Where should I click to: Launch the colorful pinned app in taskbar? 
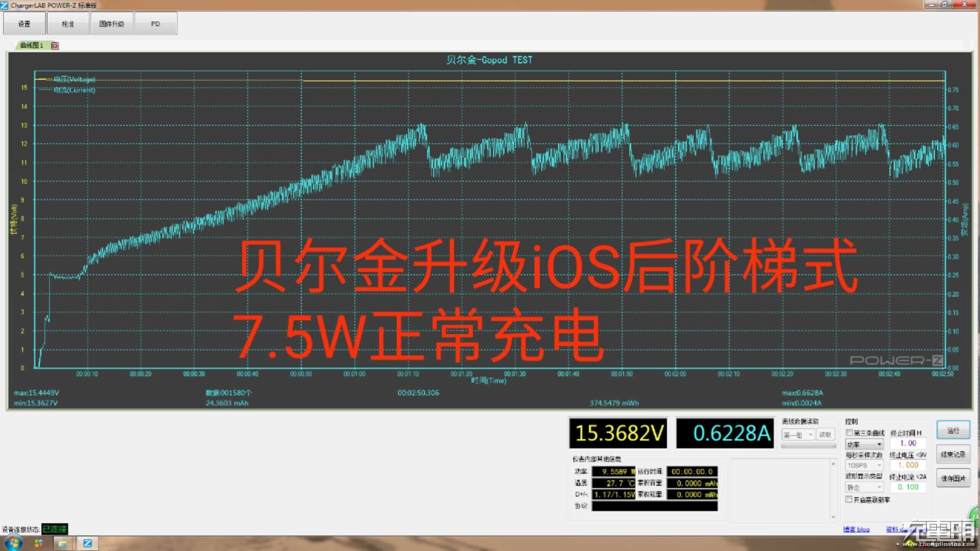39,543
